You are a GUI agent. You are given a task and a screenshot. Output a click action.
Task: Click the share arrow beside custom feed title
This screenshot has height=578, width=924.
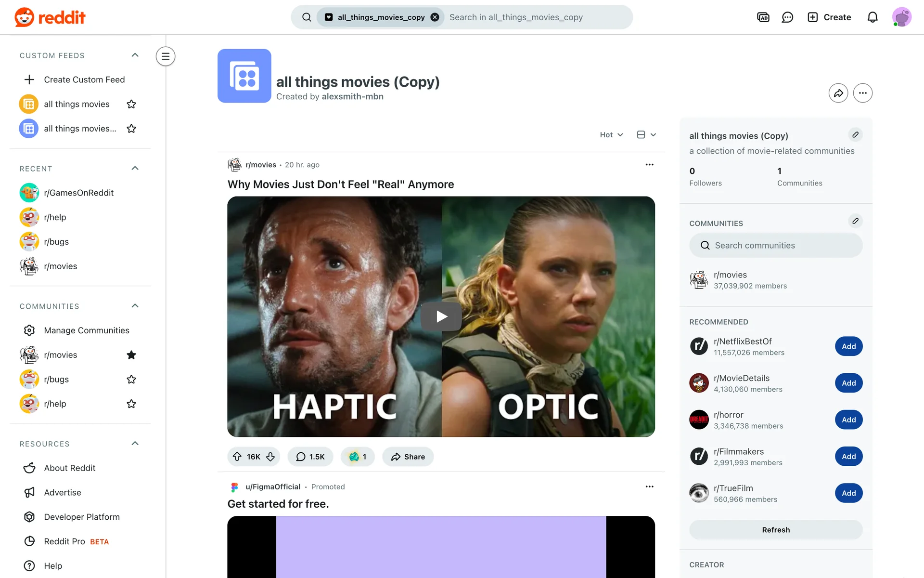click(x=838, y=93)
